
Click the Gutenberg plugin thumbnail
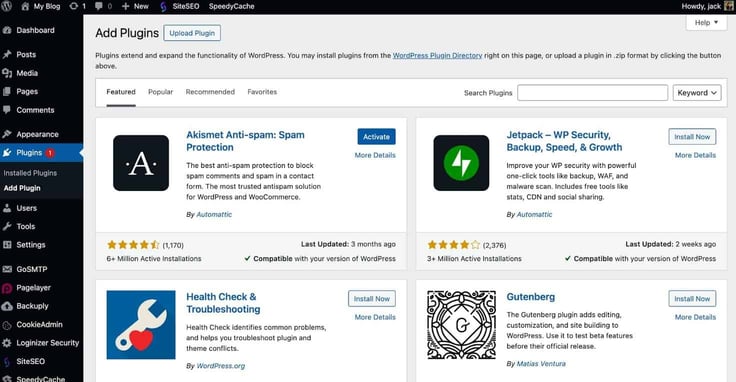[x=461, y=325]
